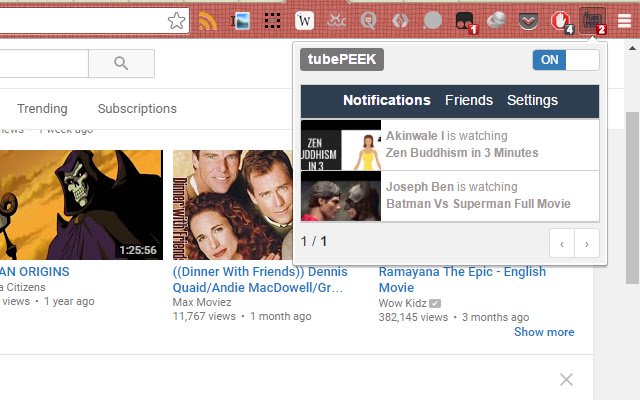Screen dimensions: 640x400
Task: Click the bookmark star icon
Action: point(176,20)
